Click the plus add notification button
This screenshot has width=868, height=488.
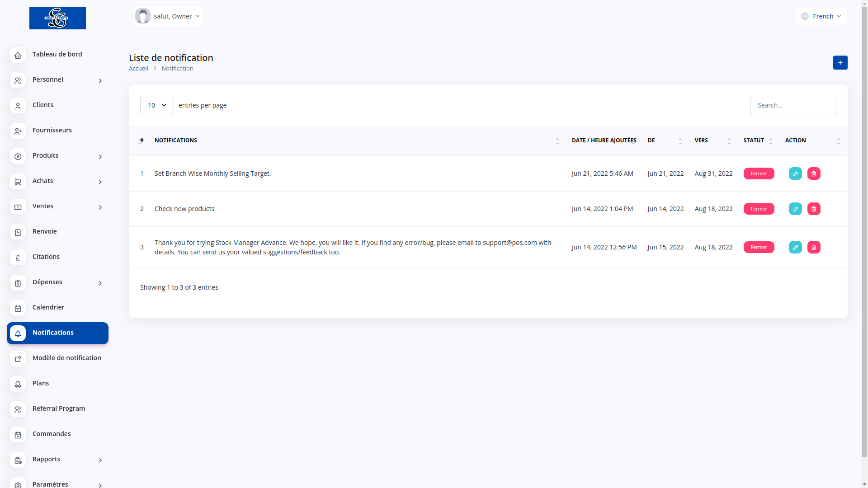click(x=840, y=62)
